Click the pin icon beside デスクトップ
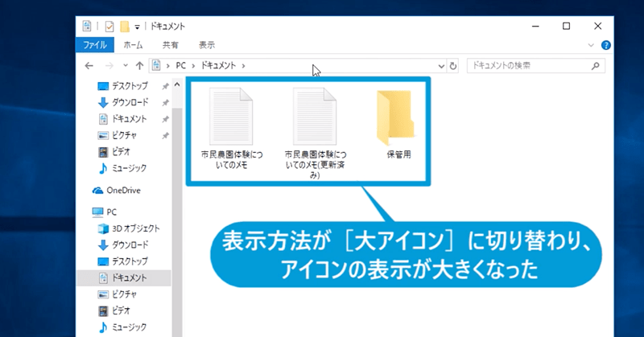This screenshot has height=337, width=644. pyautogui.click(x=165, y=86)
